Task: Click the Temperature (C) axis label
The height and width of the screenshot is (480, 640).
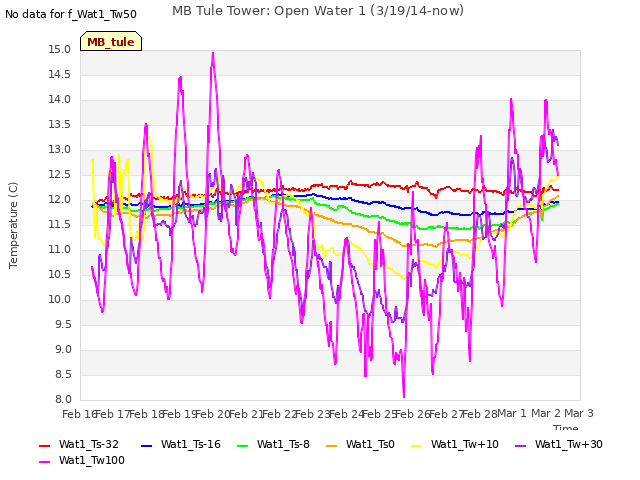Action: [x=13, y=225]
